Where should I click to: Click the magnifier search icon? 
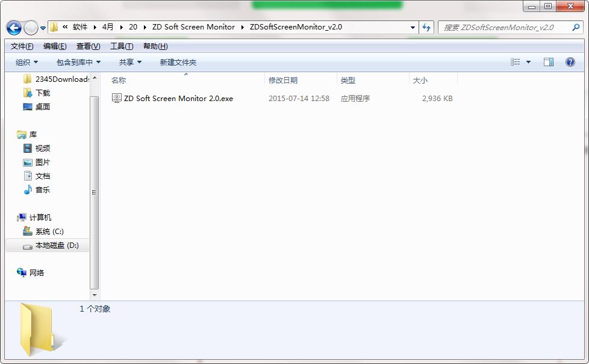(x=576, y=27)
